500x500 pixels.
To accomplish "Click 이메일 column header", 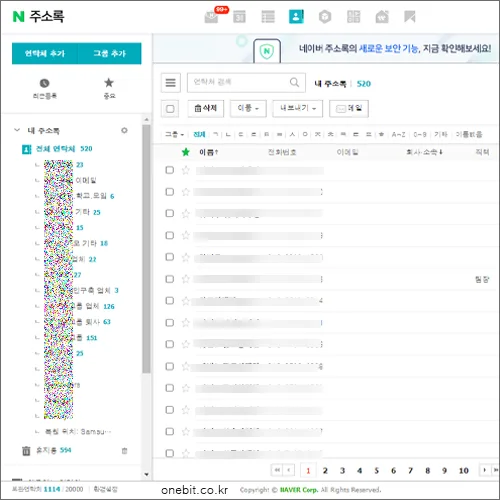I will coord(347,152).
